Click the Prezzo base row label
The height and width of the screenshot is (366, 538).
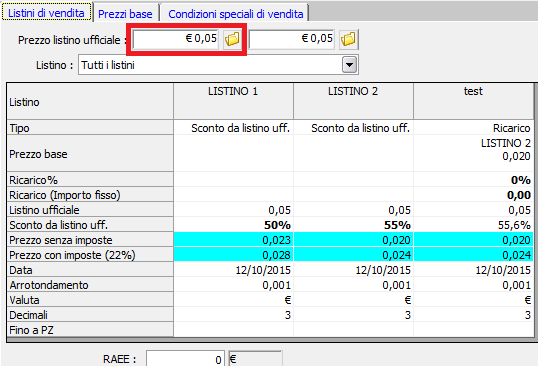pos(90,154)
